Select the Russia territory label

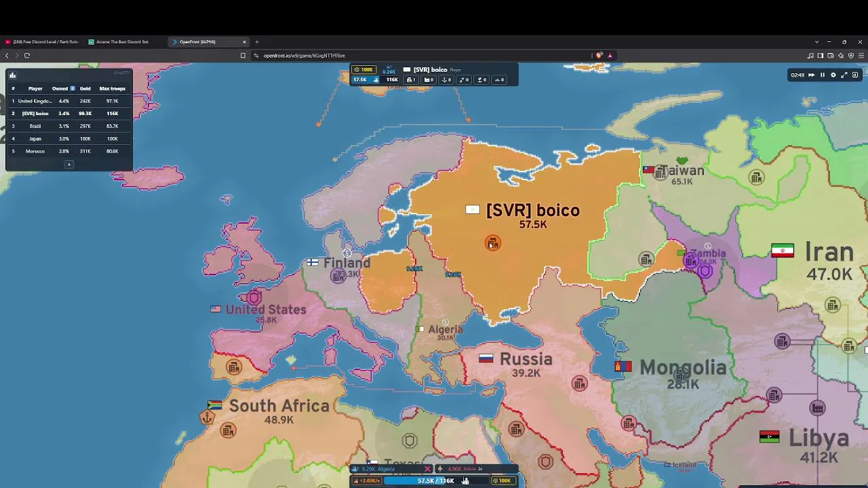point(526,359)
